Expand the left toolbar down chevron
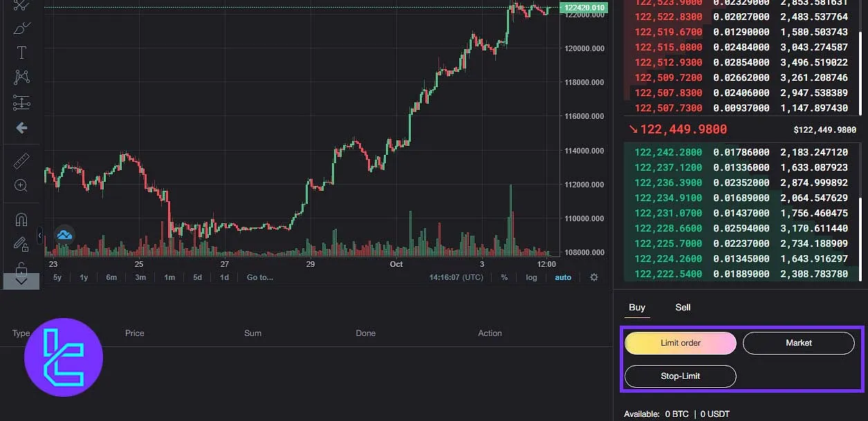Screen dimensions: 868x421 pyautogui.click(x=21, y=281)
